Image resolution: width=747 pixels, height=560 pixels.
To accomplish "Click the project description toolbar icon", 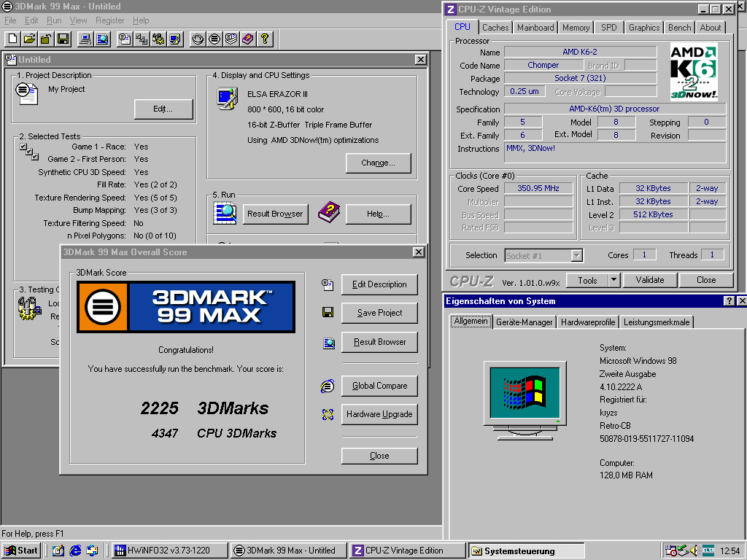I will click(125, 39).
